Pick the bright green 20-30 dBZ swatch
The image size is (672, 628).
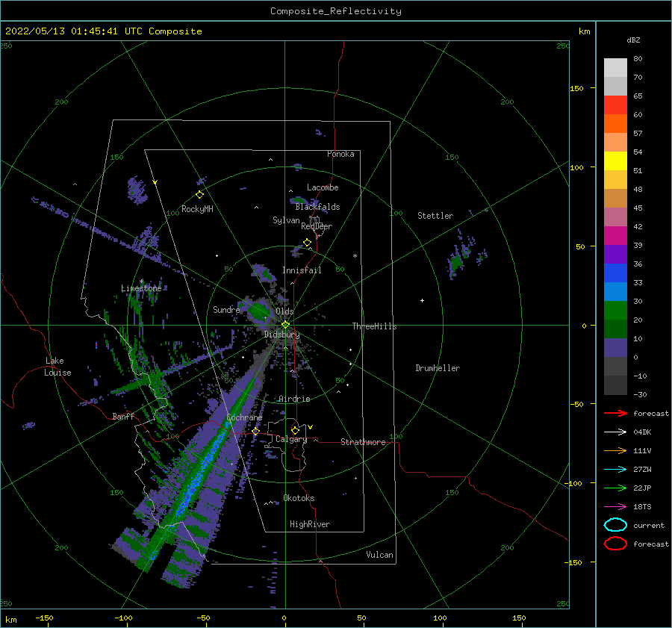(x=615, y=310)
